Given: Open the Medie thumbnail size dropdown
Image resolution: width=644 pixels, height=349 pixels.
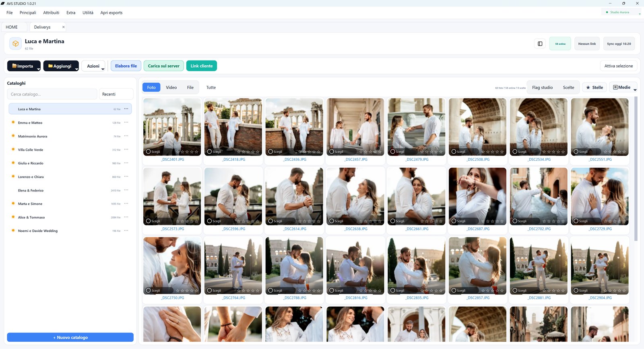Looking at the screenshot, I should pyautogui.click(x=624, y=87).
